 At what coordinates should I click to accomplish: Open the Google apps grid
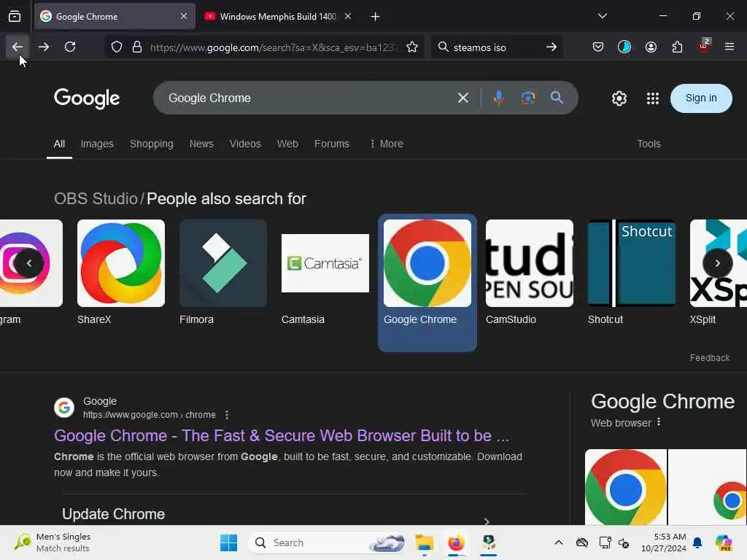[x=653, y=98]
